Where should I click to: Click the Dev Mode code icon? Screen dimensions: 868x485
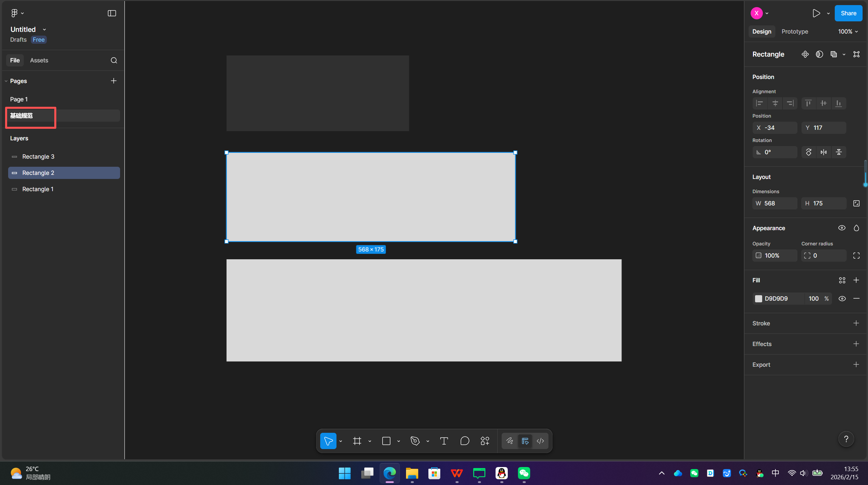[x=540, y=441]
